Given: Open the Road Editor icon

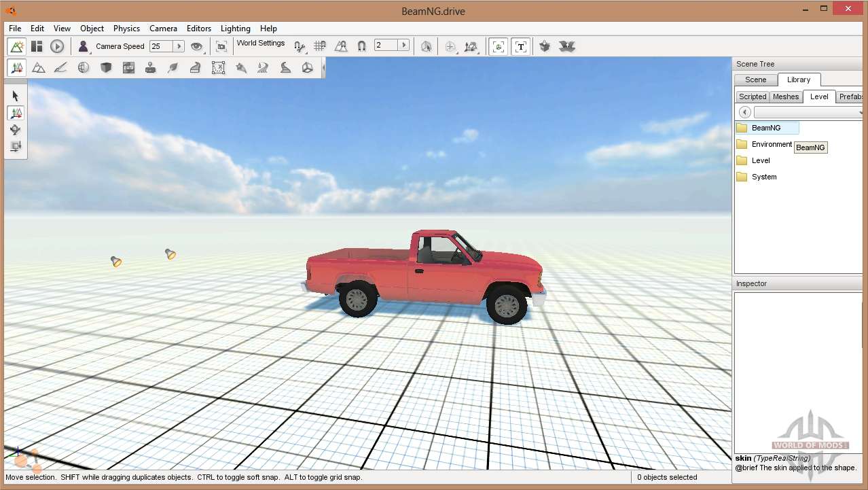Looking at the screenshot, I should click(285, 67).
